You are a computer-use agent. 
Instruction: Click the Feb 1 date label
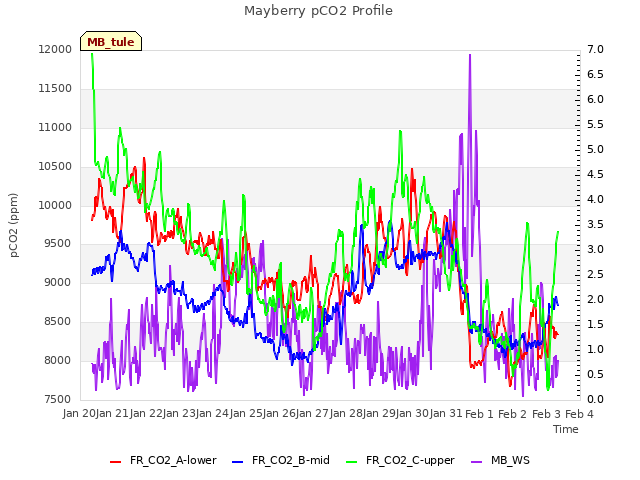(x=479, y=414)
